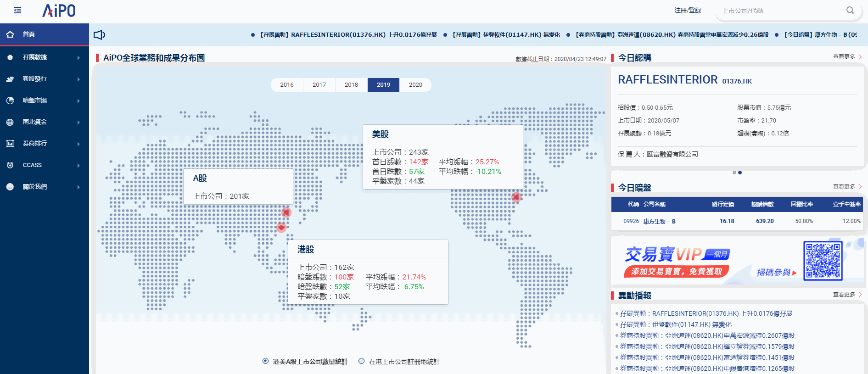Select 在港上市公司註冊地統計 radio option

(362, 361)
